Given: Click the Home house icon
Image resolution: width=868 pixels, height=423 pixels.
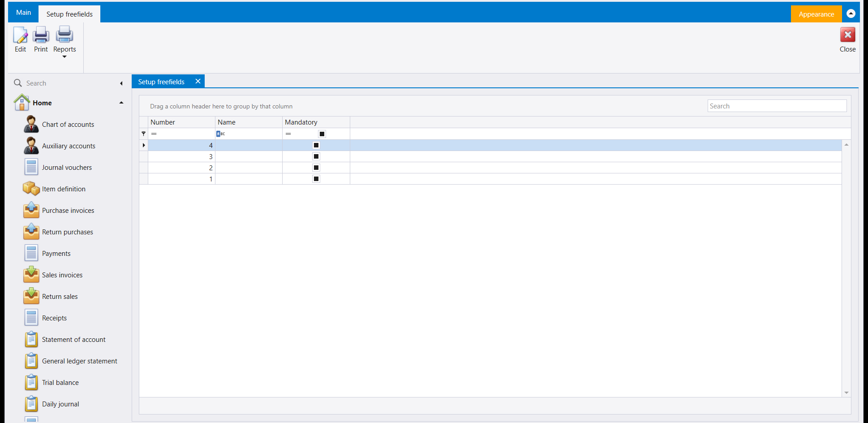Looking at the screenshot, I should [22, 102].
